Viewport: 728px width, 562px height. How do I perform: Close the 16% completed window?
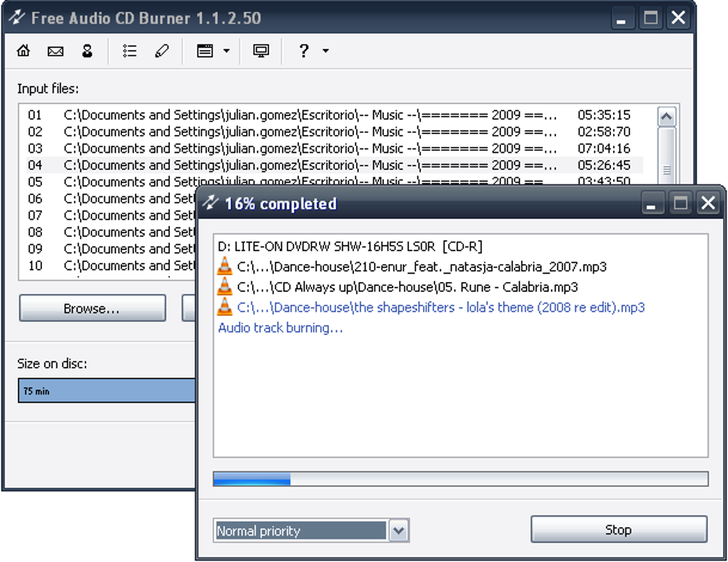pyautogui.click(x=708, y=203)
